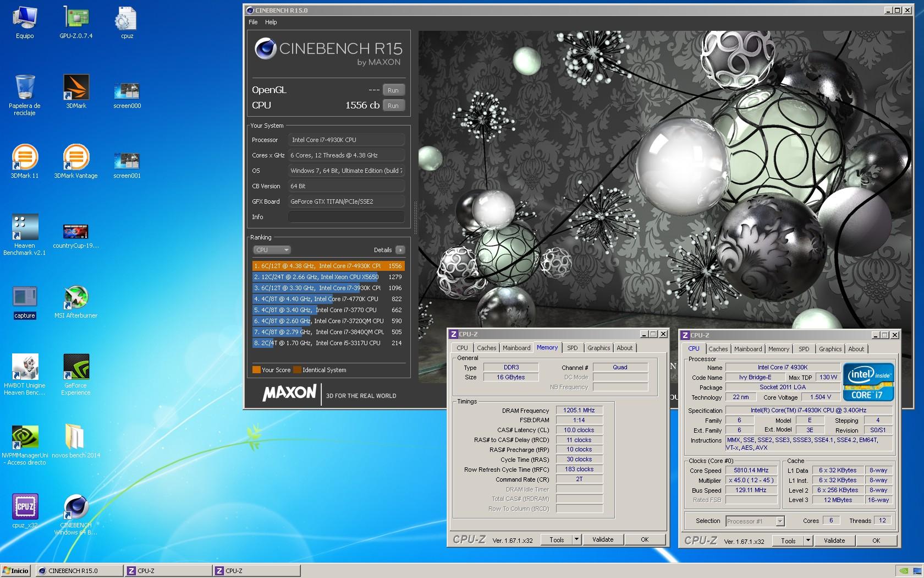Open Graphics tab in memory CPU-Z window
Image resolution: width=924 pixels, height=578 pixels.
click(x=598, y=348)
